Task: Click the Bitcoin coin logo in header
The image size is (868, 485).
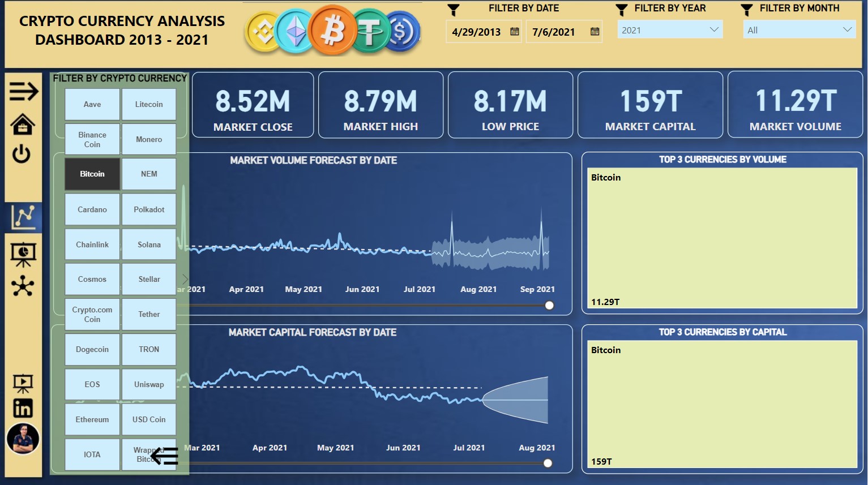Action: (x=332, y=31)
